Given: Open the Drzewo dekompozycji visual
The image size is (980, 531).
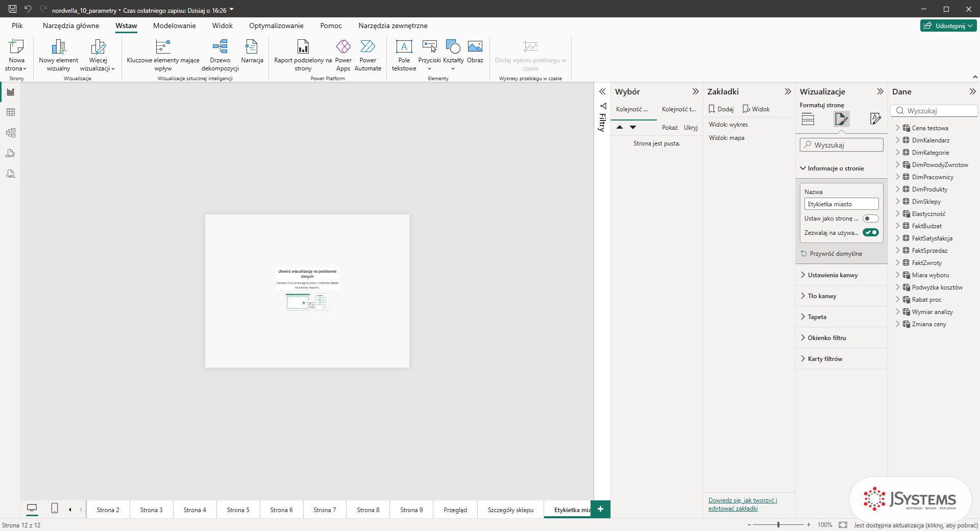Looking at the screenshot, I should (x=220, y=56).
